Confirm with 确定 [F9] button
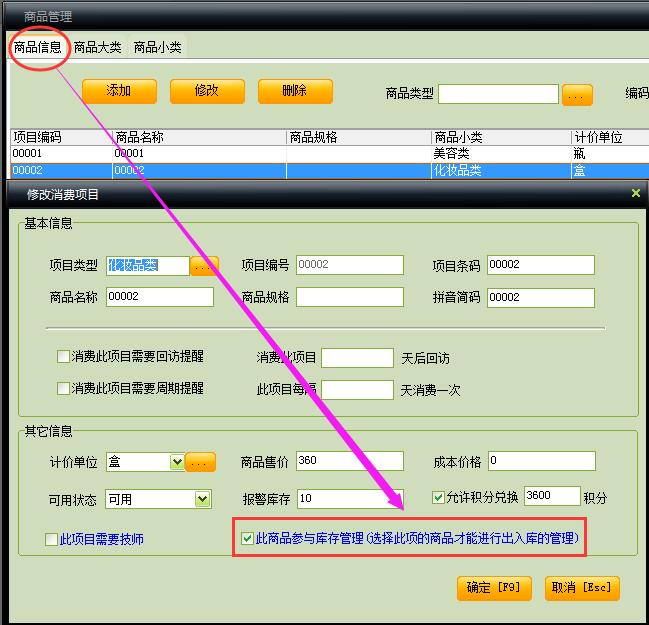649x625 pixels. pos(494,588)
